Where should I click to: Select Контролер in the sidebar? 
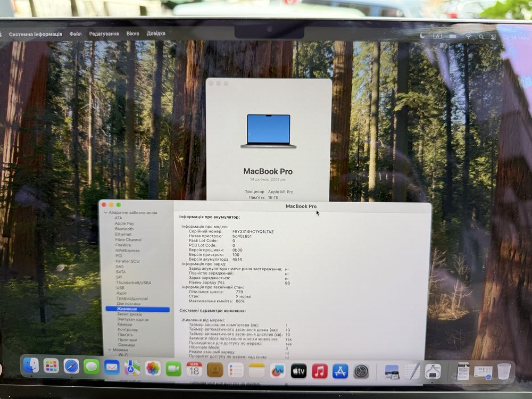tap(128, 329)
